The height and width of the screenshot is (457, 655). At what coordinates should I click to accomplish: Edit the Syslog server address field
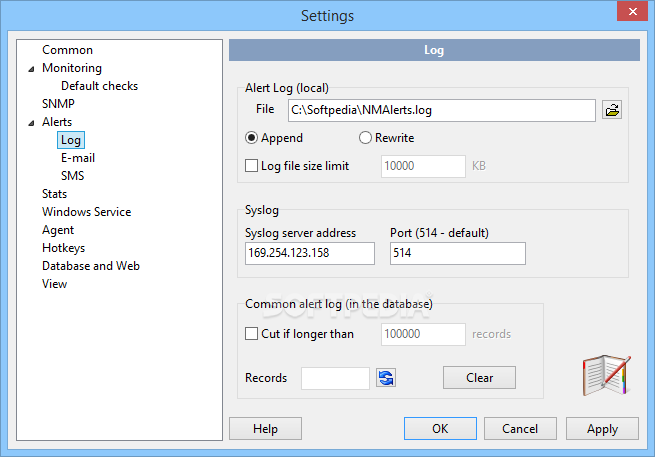(x=310, y=253)
